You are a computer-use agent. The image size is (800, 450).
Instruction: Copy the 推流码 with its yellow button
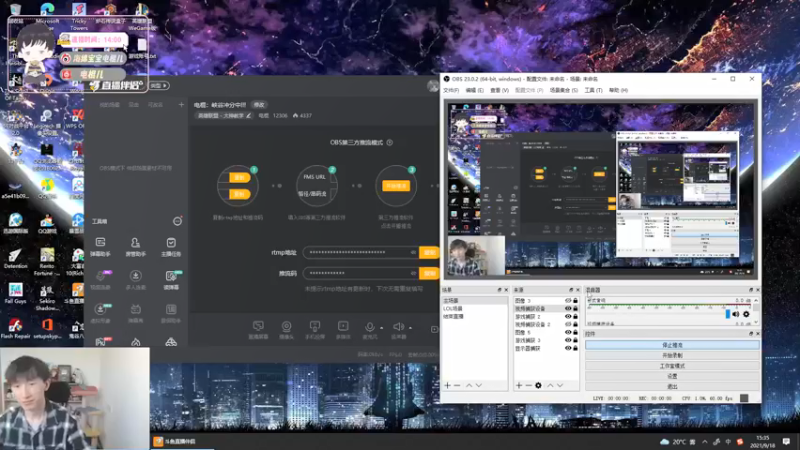click(x=429, y=273)
